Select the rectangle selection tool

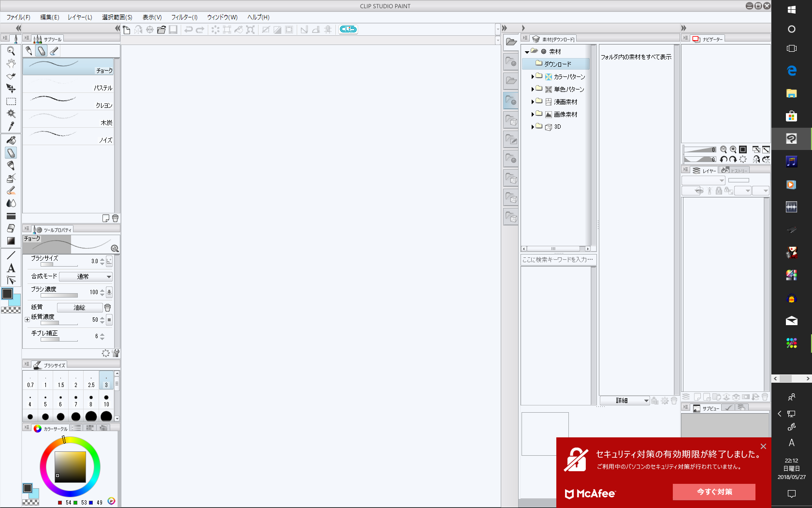point(11,101)
